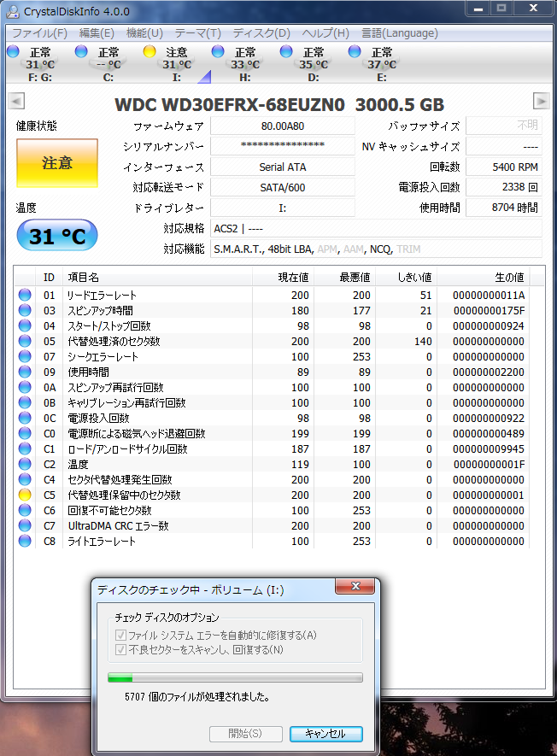Click the 最悪値 column header

(x=345, y=278)
